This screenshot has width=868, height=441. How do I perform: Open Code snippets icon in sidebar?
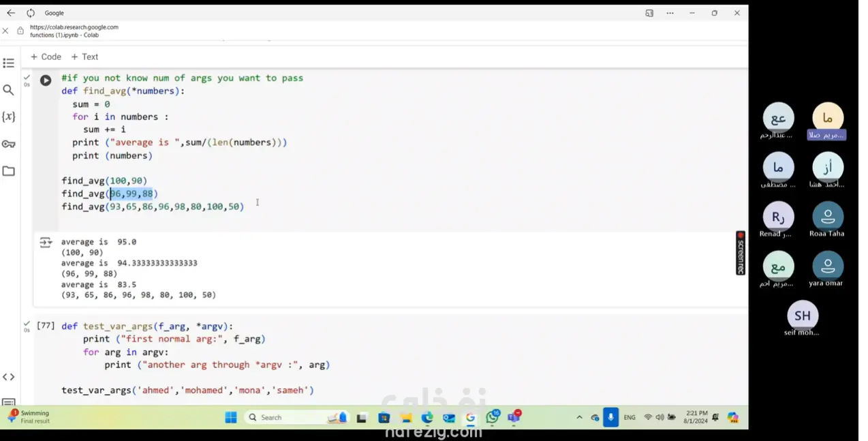[x=9, y=377]
